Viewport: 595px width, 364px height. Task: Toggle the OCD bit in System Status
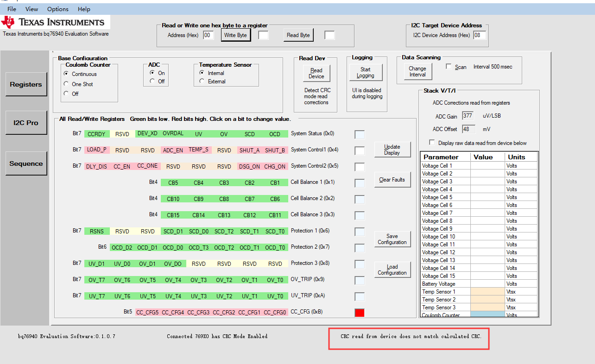click(275, 134)
